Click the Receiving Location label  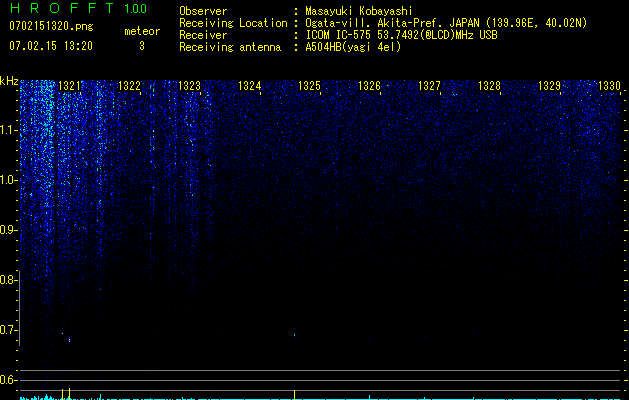coord(233,23)
